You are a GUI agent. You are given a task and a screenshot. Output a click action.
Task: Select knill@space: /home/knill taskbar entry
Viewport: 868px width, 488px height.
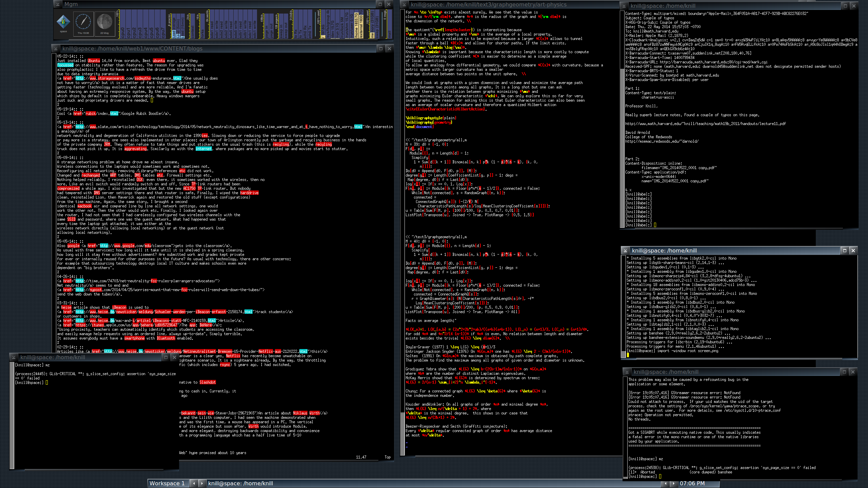[x=240, y=484]
